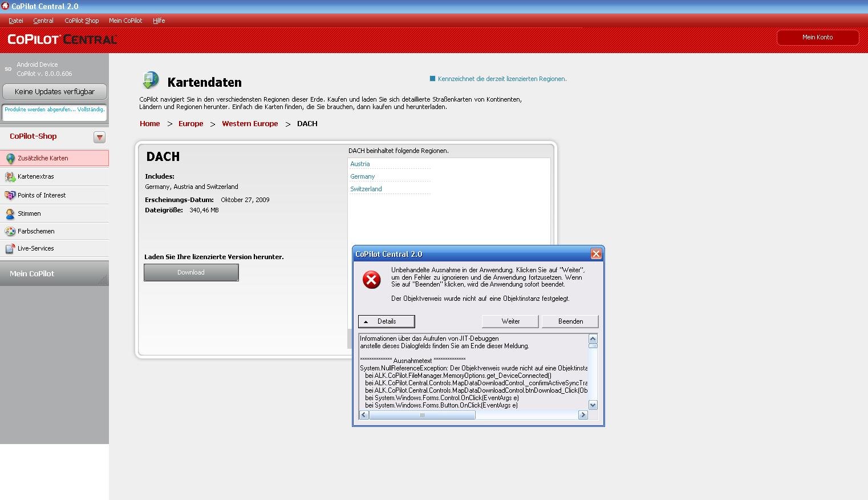Open the Germany region link
This screenshot has width=868, height=500.
[363, 176]
